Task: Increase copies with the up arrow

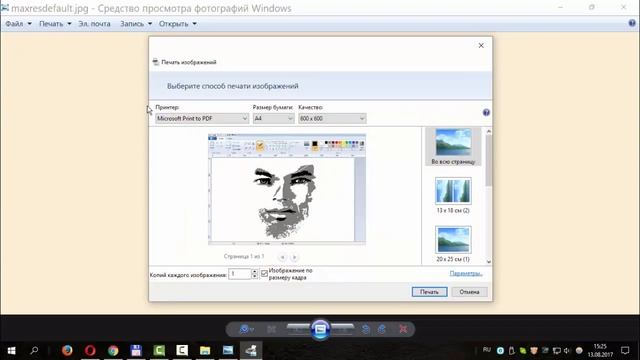Action: click(254, 271)
